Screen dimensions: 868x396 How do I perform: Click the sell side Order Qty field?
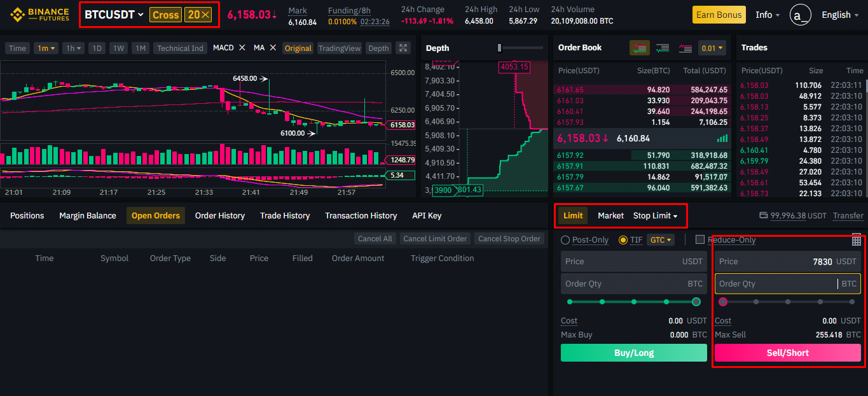(788, 284)
